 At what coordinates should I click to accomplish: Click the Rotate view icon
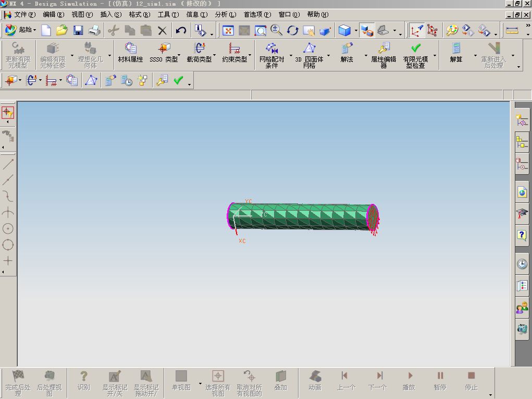[292, 31]
